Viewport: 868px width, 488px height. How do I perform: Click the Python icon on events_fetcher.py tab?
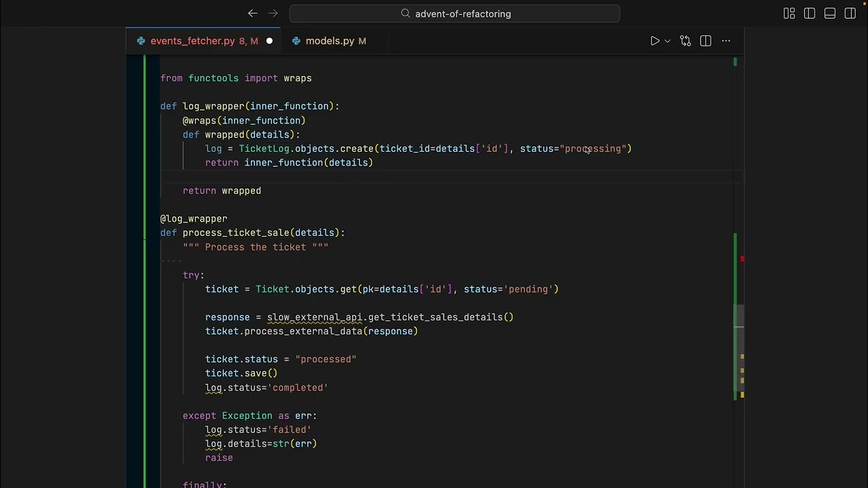pos(141,41)
